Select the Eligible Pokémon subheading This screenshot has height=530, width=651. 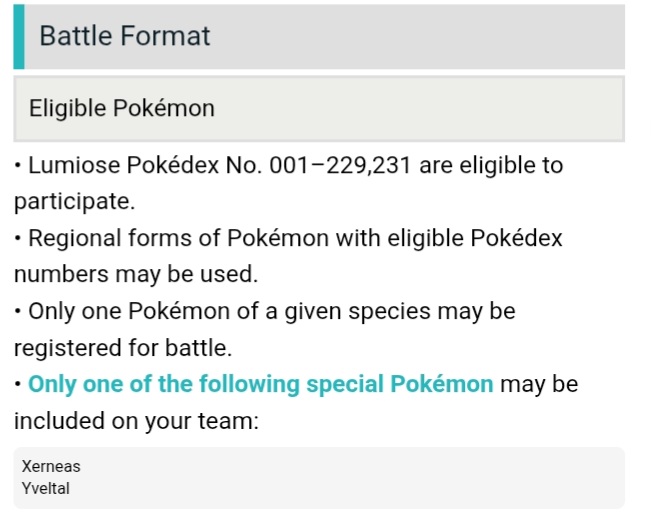pyautogui.click(x=122, y=108)
